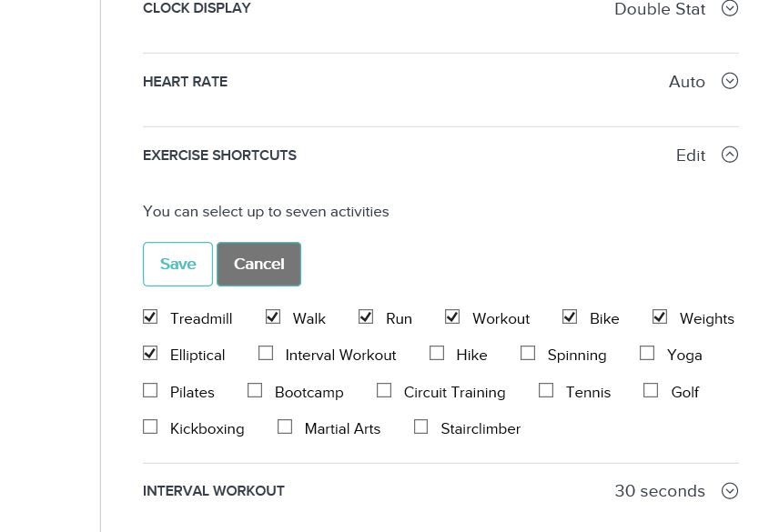This screenshot has height=532, width=759.
Task: Collapse the Exercise Shortcuts section
Action: [730, 155]
